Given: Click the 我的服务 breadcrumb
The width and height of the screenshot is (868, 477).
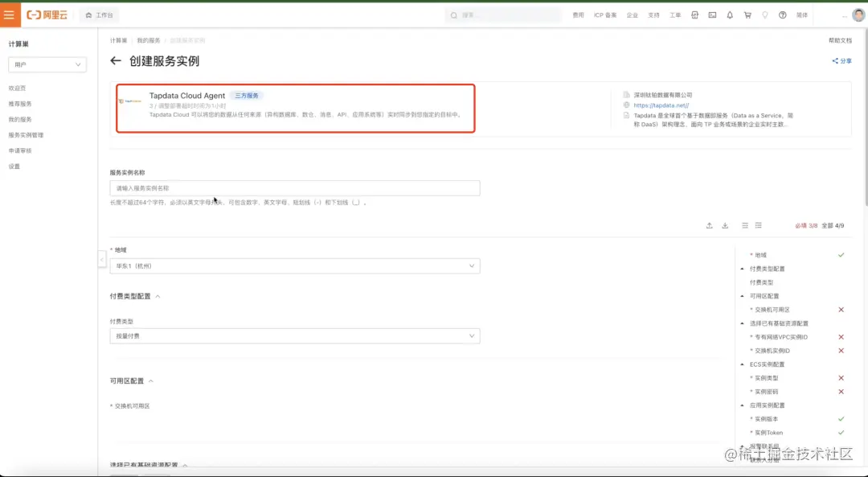Looking at the screenshot, I should pyautogui.click(x=149, y=40).
